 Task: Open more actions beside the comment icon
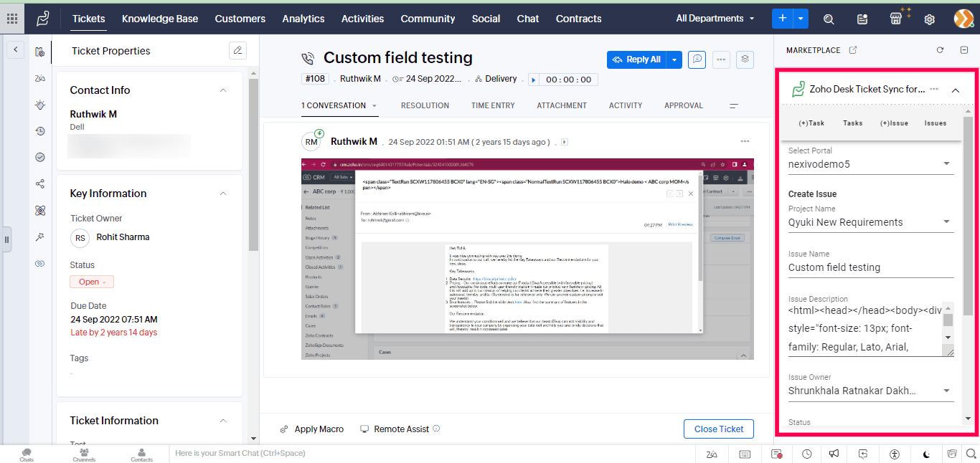pyautogui.click(x=721, y=59)
